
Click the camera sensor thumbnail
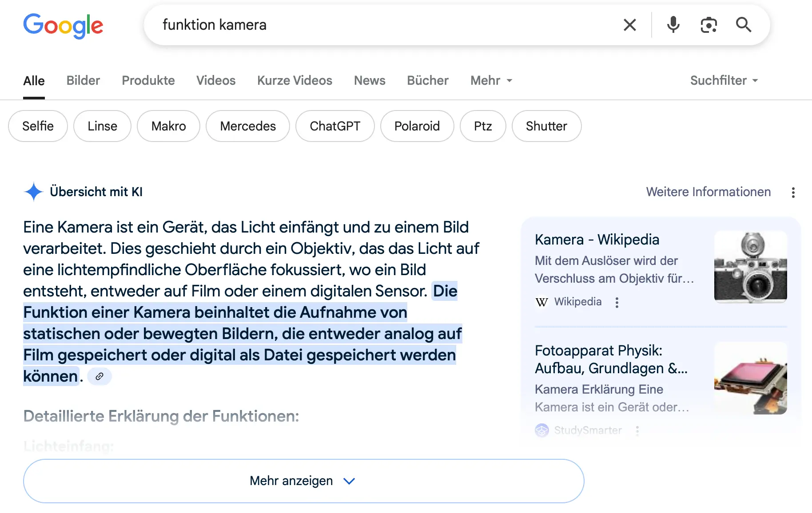(750, 378)
